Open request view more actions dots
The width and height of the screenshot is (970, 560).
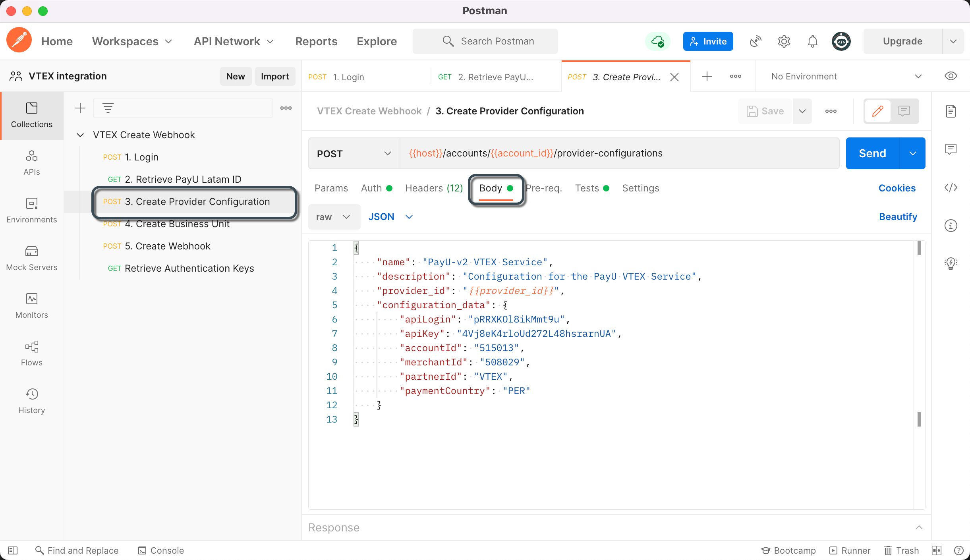click(x=831, y=111)
